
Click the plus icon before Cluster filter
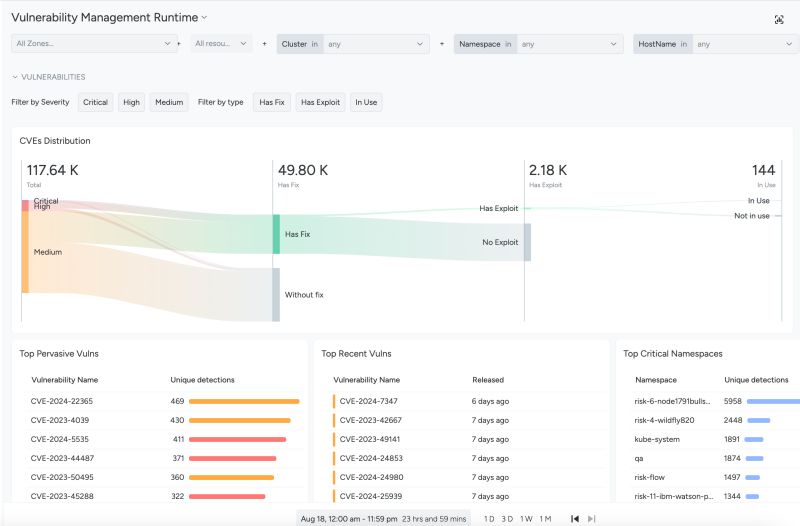pos(264,44)
